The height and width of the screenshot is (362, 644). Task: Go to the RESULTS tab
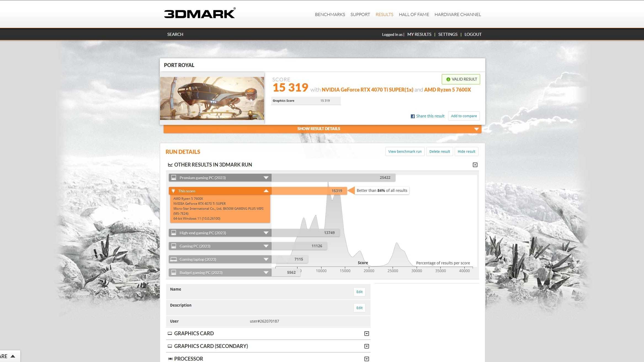(x=384, y=14)
